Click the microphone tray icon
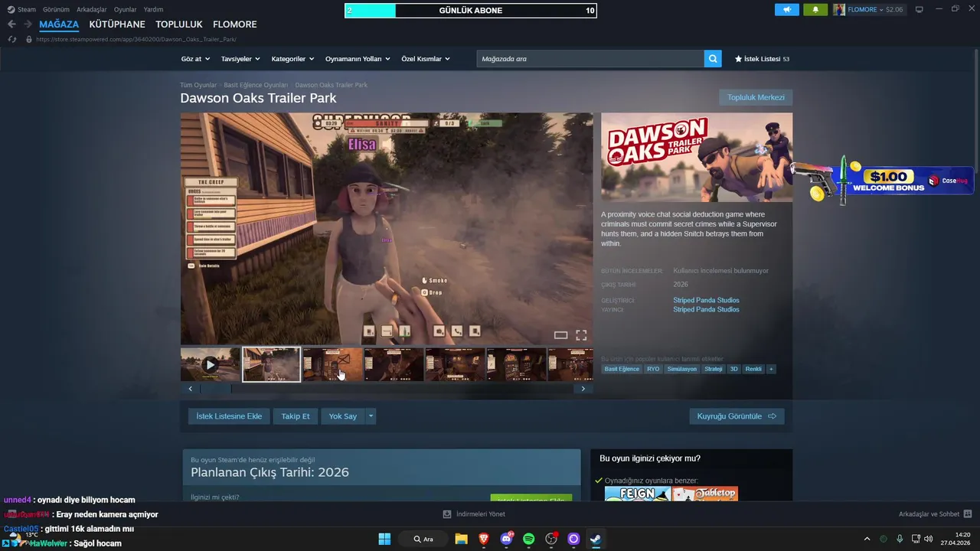The image size is (980, 551). 900,539
